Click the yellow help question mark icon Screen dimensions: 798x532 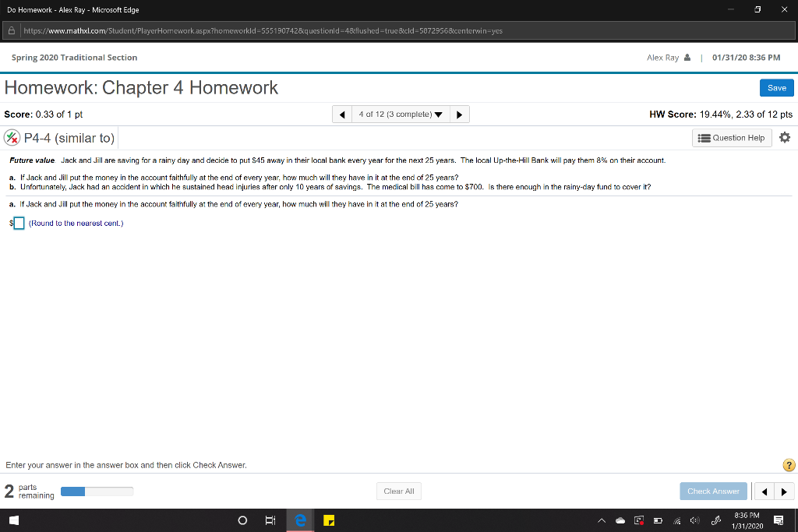pyautogui.click(x=788, y=465)
